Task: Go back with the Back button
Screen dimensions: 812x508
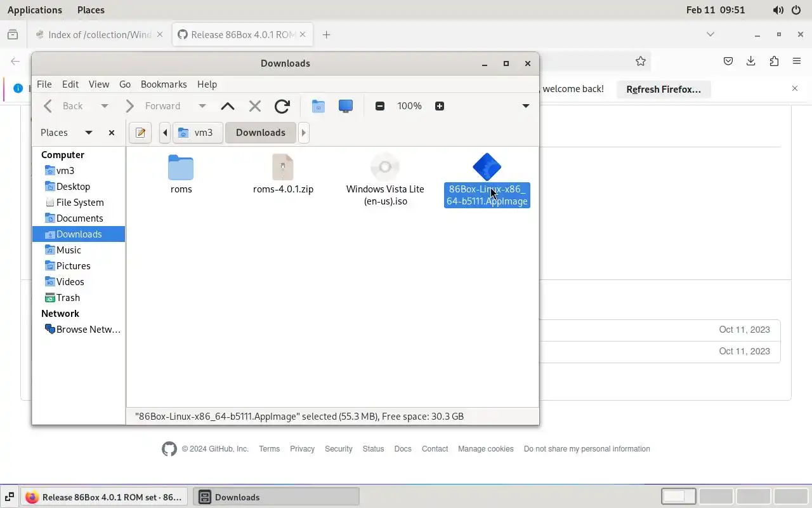Action: click(x=64, y=106)
